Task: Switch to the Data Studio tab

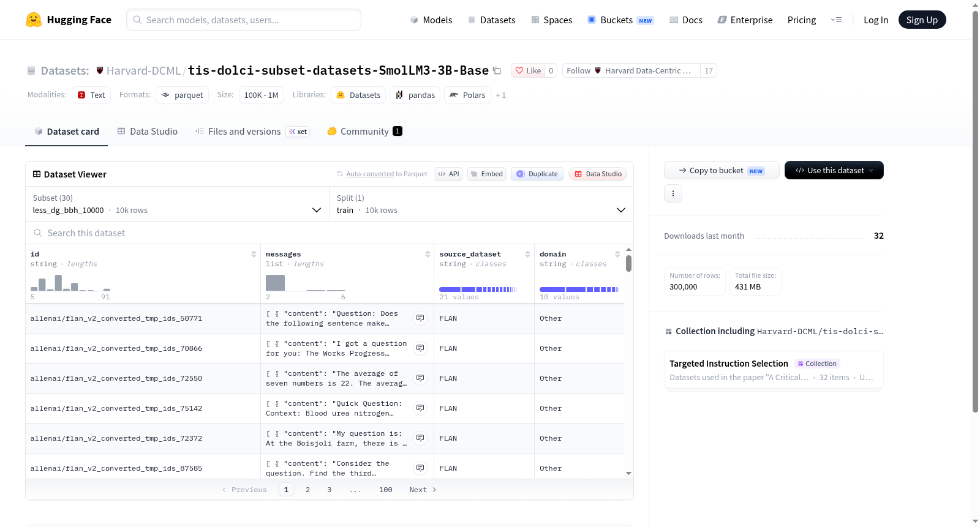Action: (148, 132)
